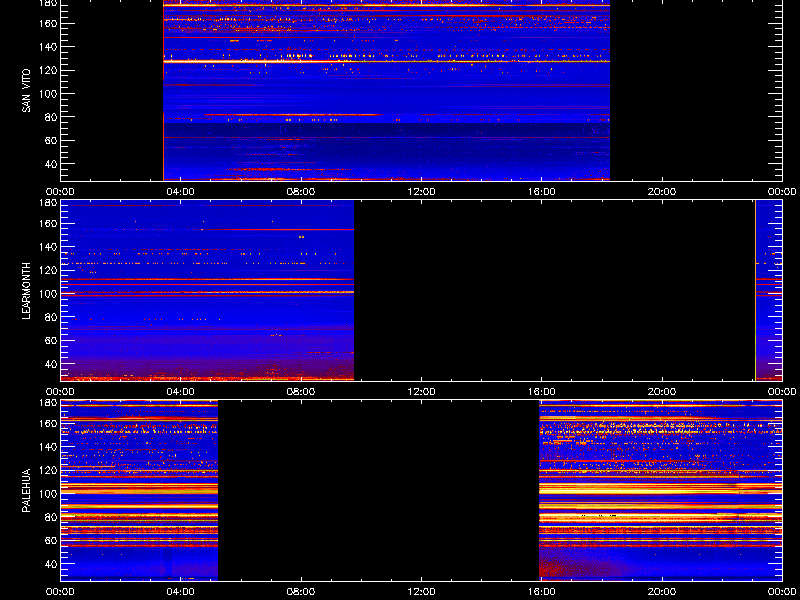Click 12:00 under the Learmonth plot
The image size is (800, 600).
tap(421, 392)
